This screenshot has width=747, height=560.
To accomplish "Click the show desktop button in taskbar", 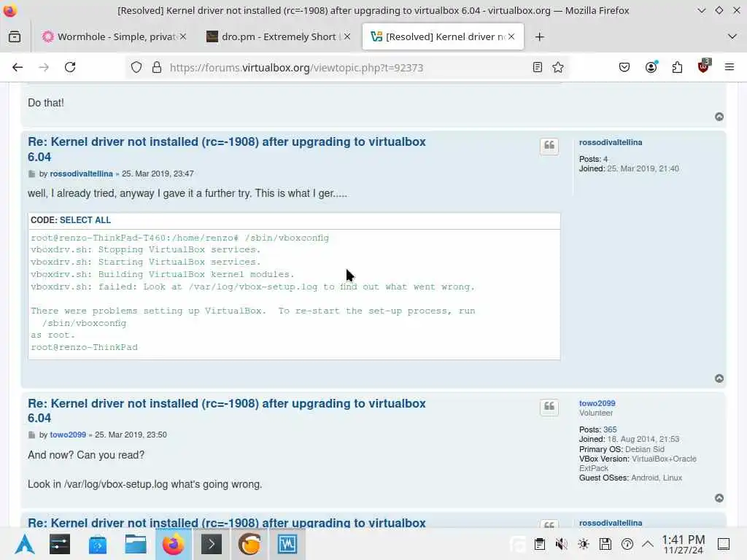I will pos(724,544).
